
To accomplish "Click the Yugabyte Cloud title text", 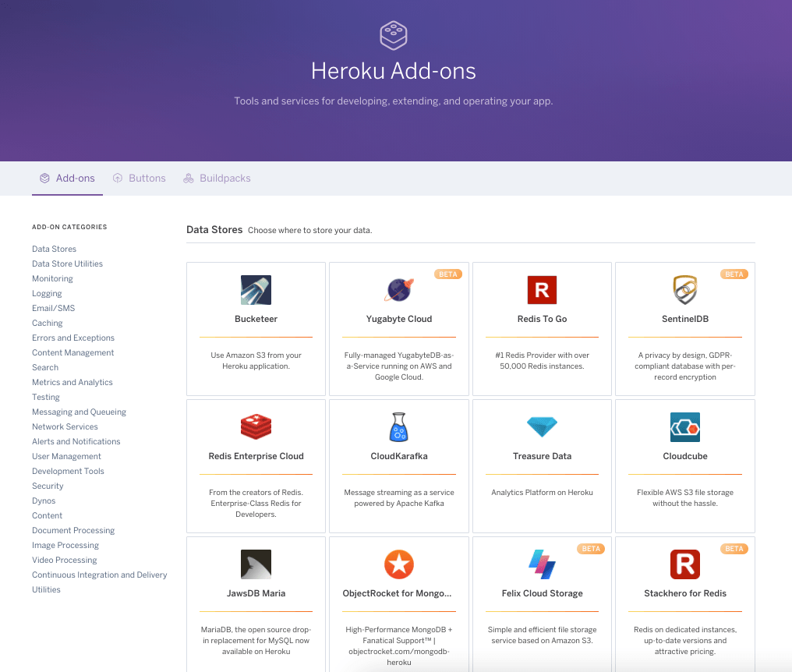I will pyautogui.click(x=399, y=320).
